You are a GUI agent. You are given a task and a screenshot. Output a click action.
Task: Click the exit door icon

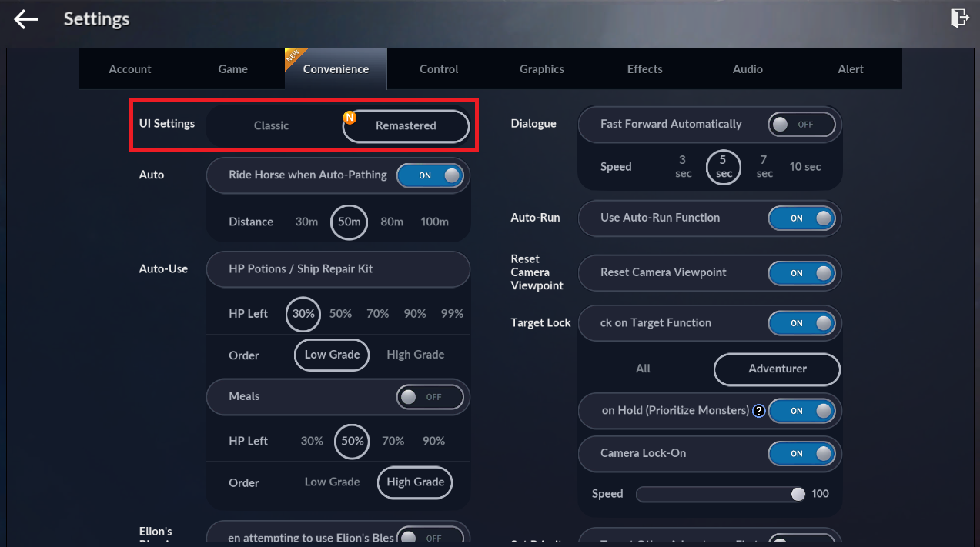point(959,18)
